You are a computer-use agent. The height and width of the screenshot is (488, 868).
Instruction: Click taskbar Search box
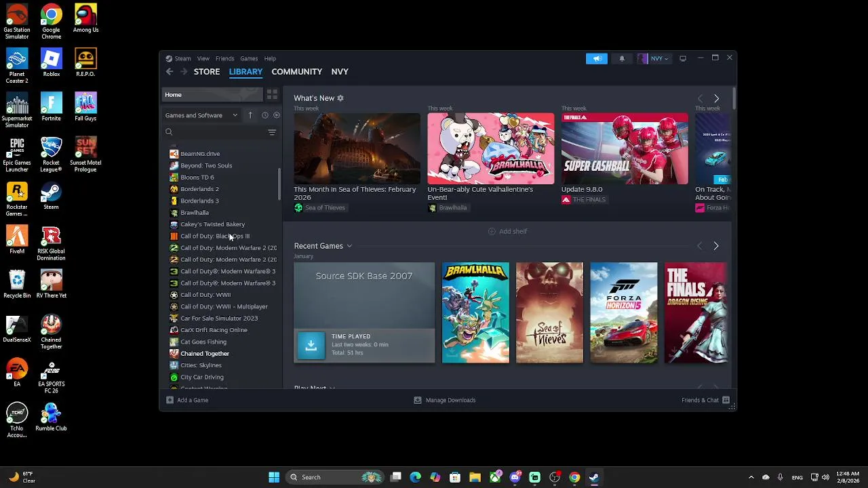[335, 477]
